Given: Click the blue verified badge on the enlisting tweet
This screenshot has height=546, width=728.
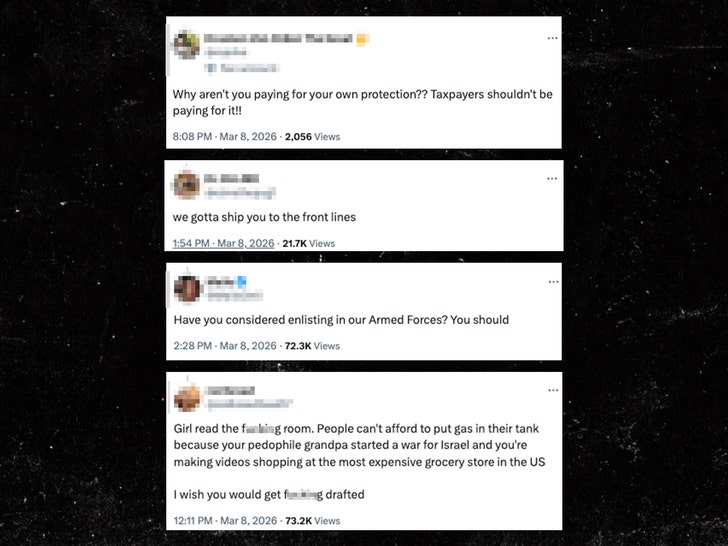Looking at the screenshot, I should click(x=240, y=282).
